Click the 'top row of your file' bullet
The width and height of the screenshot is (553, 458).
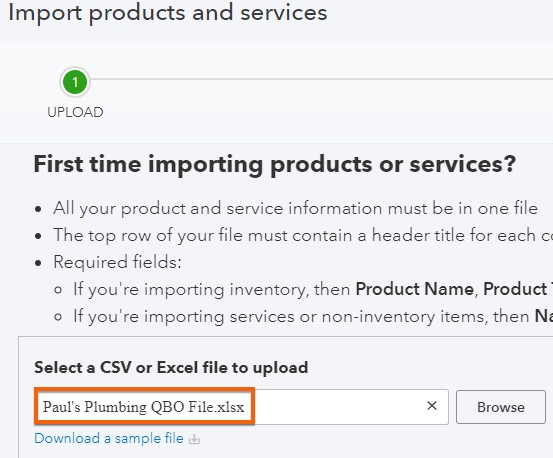tap(303, 235)
